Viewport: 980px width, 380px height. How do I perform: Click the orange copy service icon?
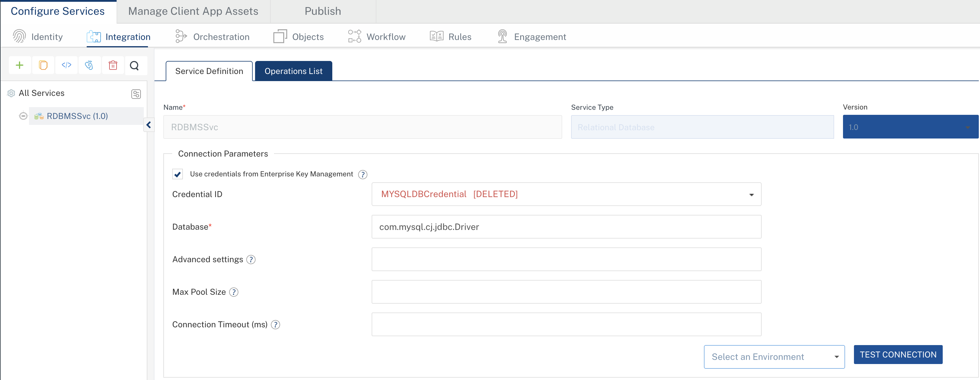[43, 65]
